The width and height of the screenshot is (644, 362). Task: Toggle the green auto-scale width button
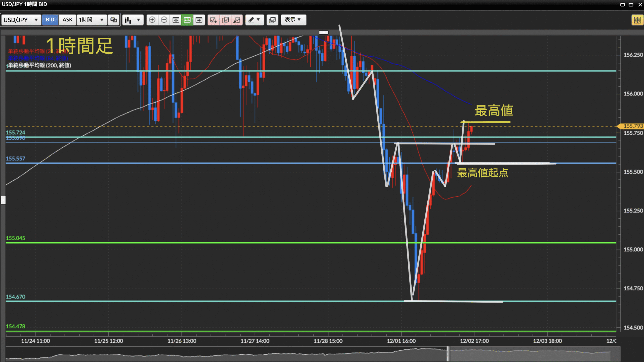(x=187, y=20)
